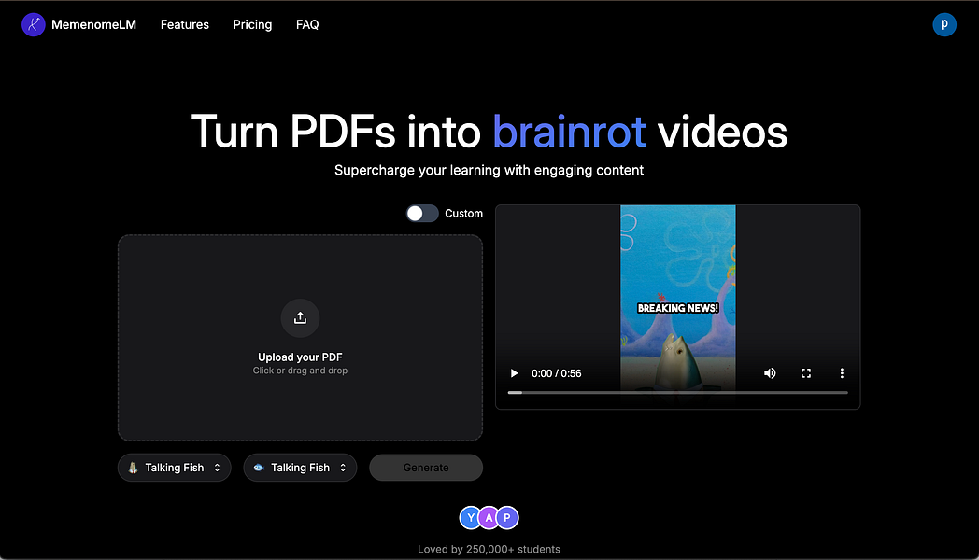Seek on the video progress bar
Image resolution: width=979 pixels, height=560 pixels.
click(677, 392)
